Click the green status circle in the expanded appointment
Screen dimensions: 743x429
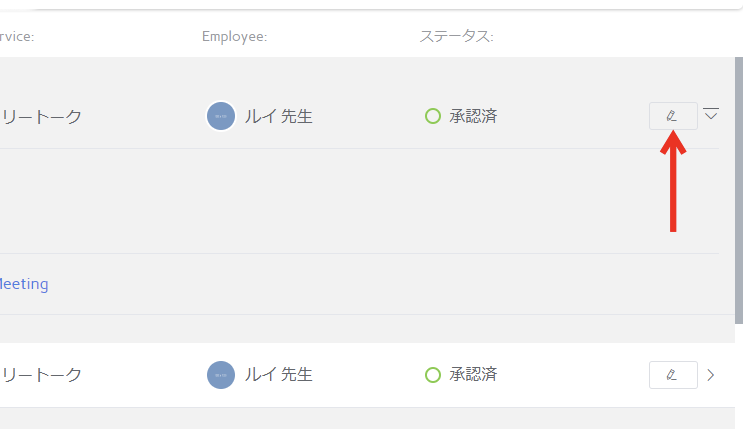(x=433, y=116)
